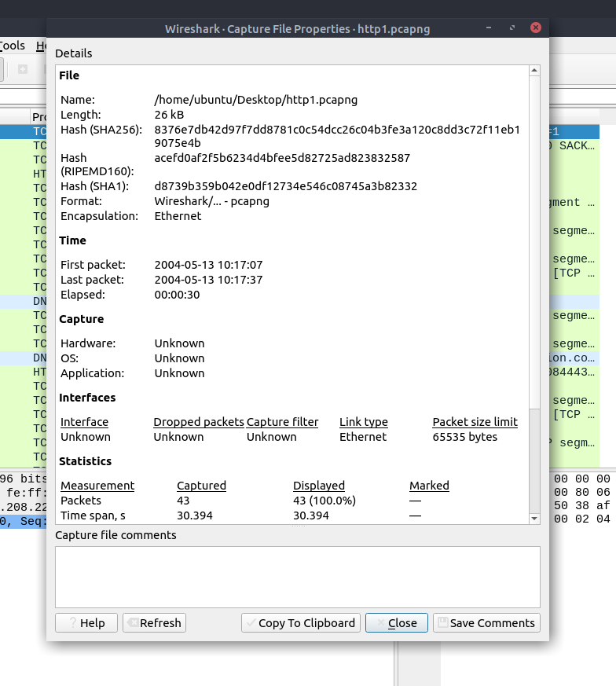Copy details to clipboard
Viewport: 616px width, 686px height.
point(301,622)
